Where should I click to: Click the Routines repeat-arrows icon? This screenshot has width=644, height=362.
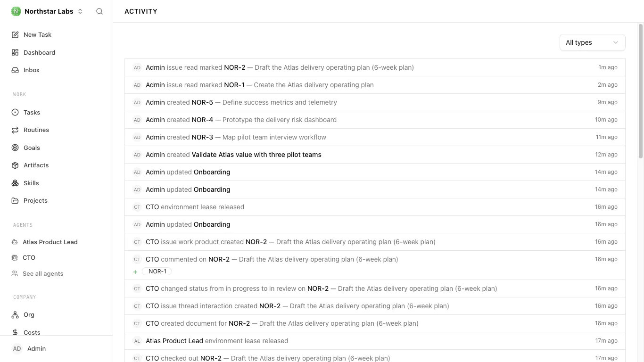[x=15, y=130]
